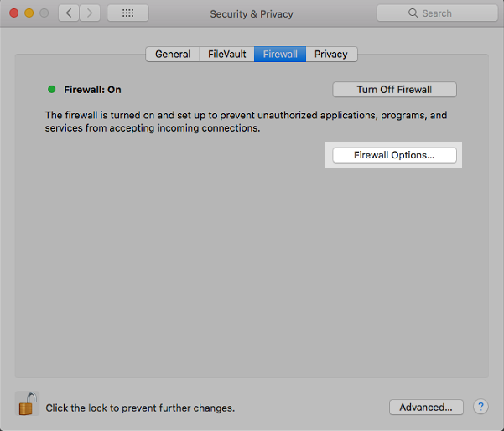Image resolution: width=504 pixels, height=431 pixels.
Task: Focus the Search field
Action: click(437, 13)
